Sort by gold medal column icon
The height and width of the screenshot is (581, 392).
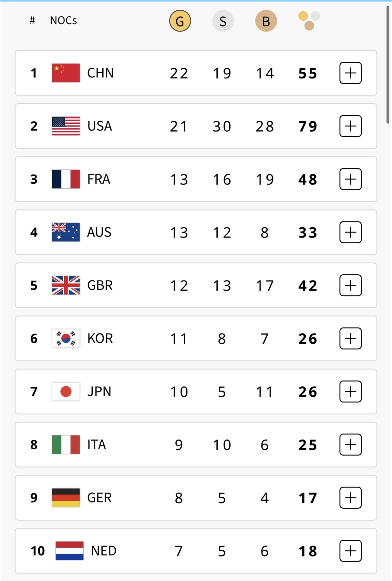(180, 21)
